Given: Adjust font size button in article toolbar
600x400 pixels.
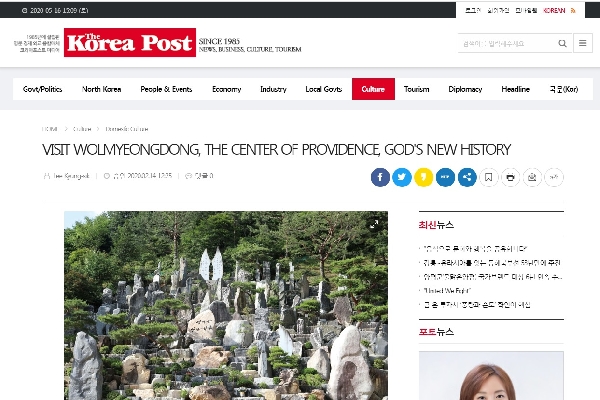Looking at the screenshot, I should (554, 177).
